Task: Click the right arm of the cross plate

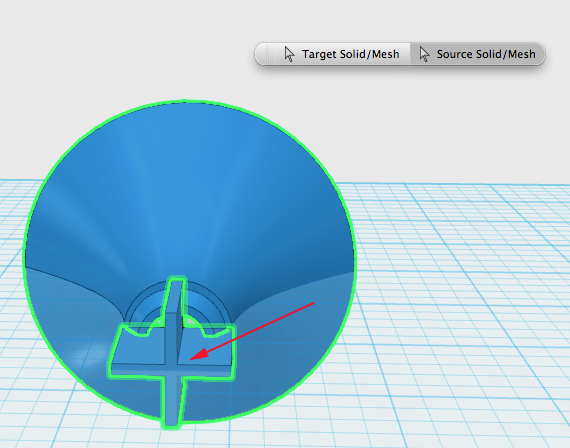Action: click(x=206, y=347)
